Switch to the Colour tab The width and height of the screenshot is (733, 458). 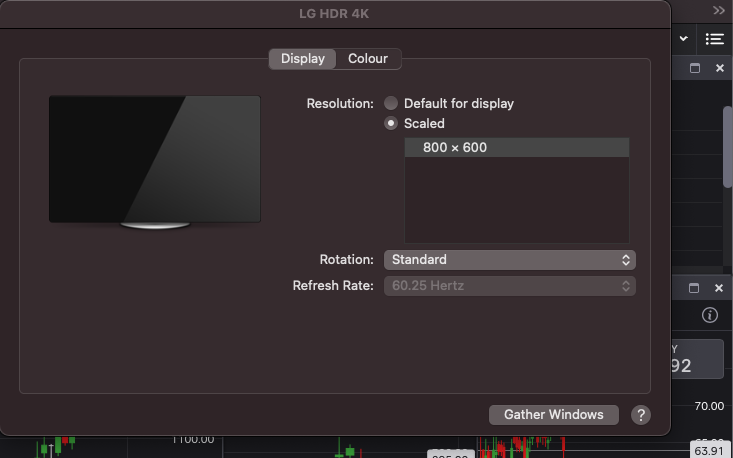pos(368,59)
